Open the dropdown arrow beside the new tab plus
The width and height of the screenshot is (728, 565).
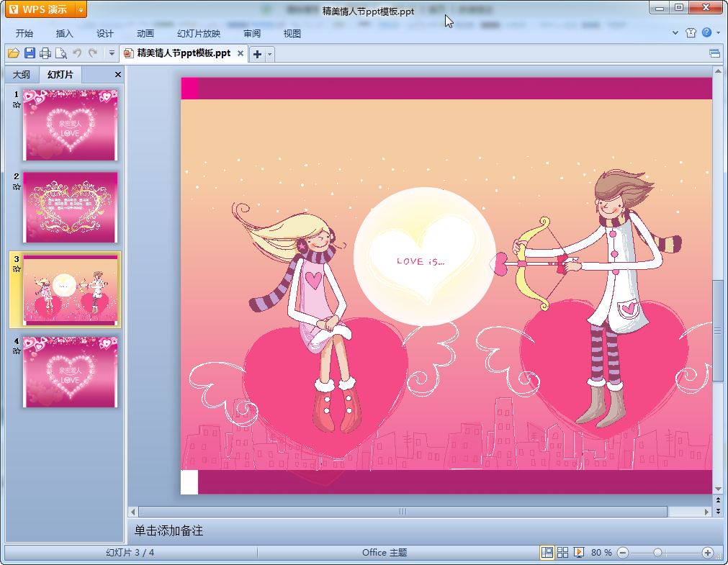click(270, 54)
